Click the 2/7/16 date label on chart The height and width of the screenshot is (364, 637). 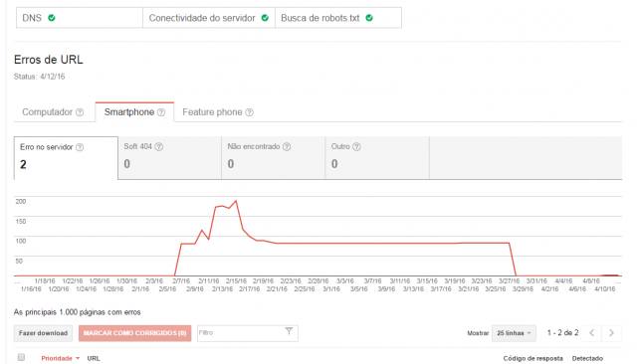click(181, 280)
